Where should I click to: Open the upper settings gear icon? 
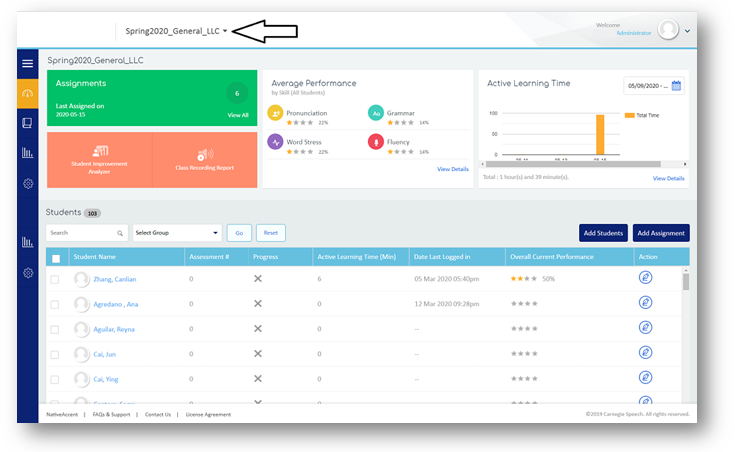tap(28, 183)
